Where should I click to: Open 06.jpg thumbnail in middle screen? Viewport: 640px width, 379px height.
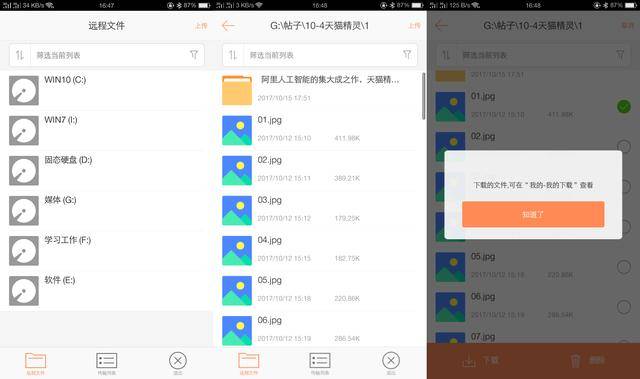point(237,330)
